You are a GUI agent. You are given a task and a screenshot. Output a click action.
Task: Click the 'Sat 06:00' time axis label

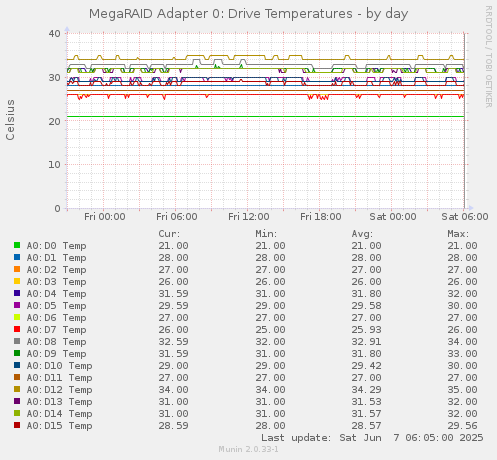pos(465,217)
